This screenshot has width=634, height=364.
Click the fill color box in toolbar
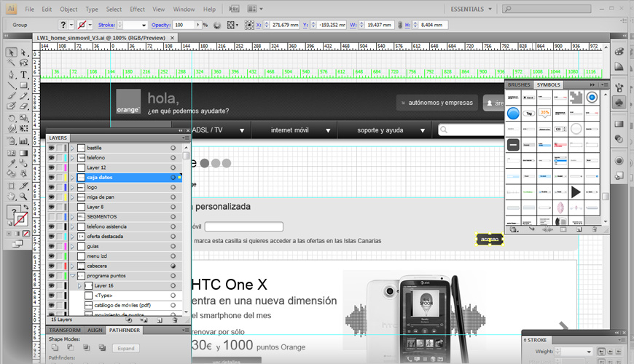[x=14, y=211]
